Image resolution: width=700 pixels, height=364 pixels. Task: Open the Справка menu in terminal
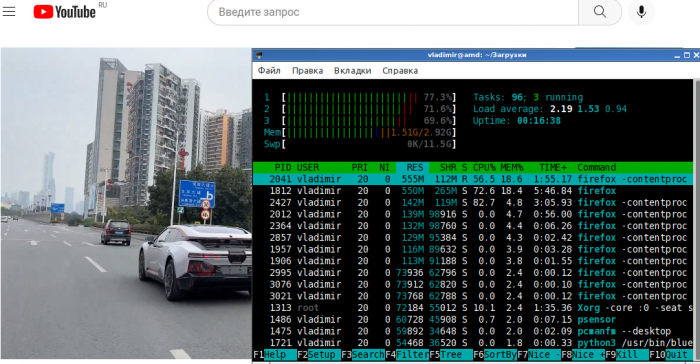tap(400, 71)
